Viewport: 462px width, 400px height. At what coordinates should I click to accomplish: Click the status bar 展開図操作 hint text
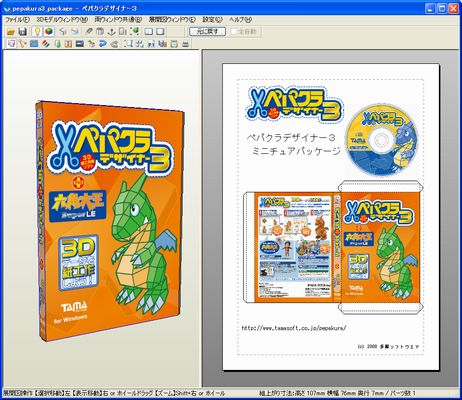pos(114,393)
